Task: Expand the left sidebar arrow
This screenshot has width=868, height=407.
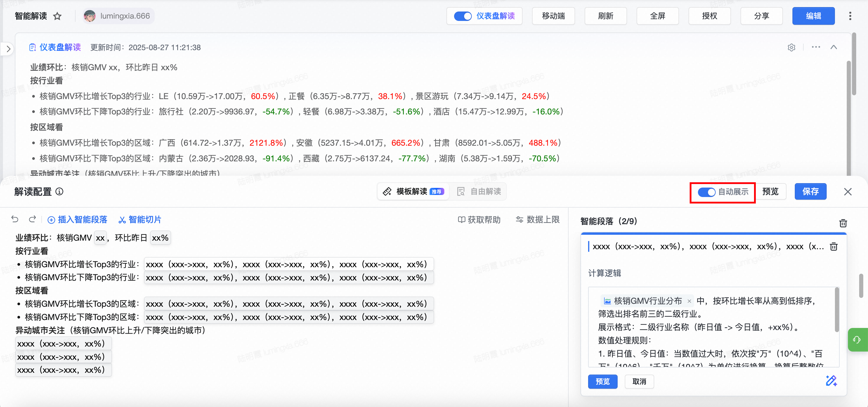Action: point(9,49)
